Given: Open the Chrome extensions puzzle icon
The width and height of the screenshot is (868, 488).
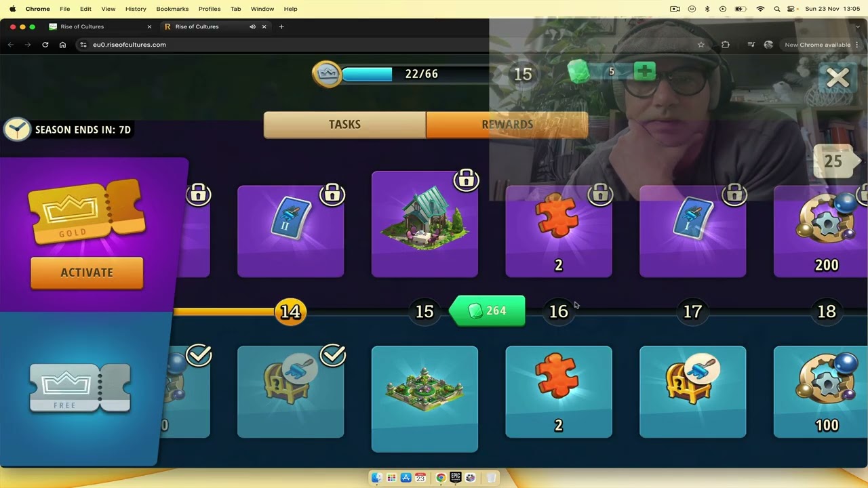Looking at the screenshot, I should pyautogui.click(x=726, y=45).
